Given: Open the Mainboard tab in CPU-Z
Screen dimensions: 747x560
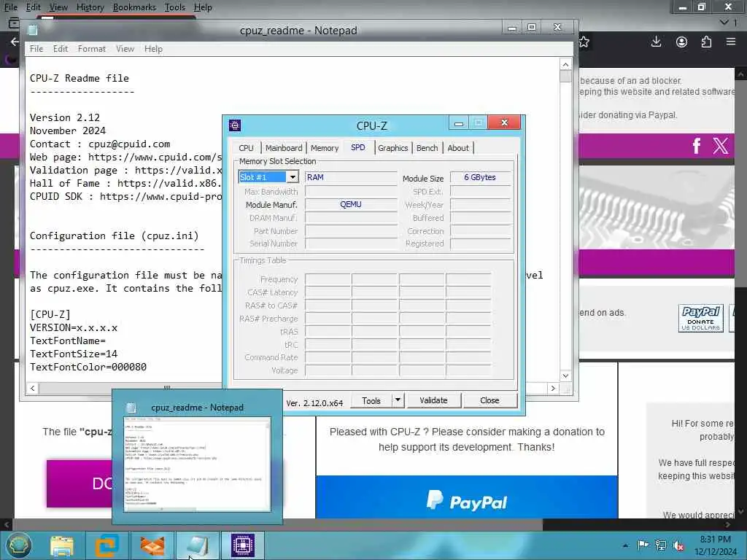Looking at the screenshot, I should click(x=284, y=148).
